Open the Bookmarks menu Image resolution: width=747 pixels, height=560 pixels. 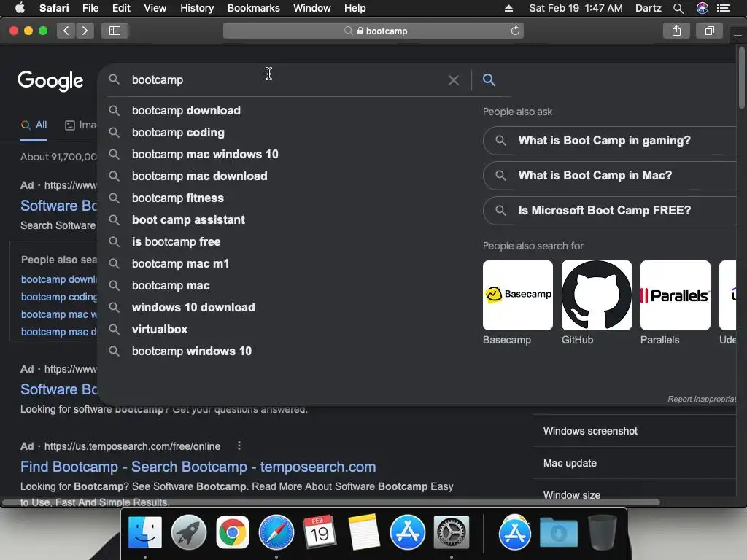pos(253,8)
